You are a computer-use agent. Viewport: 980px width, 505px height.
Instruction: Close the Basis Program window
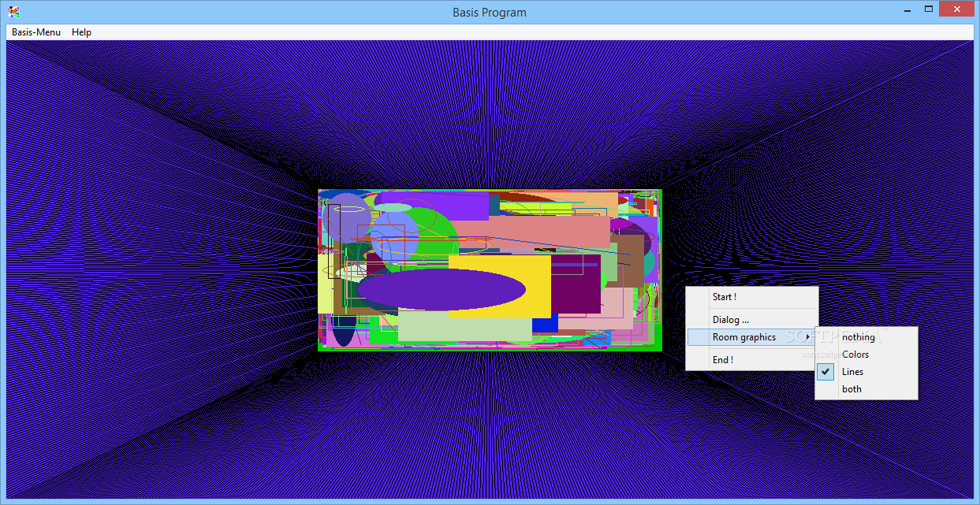click(x=958, y=9)
